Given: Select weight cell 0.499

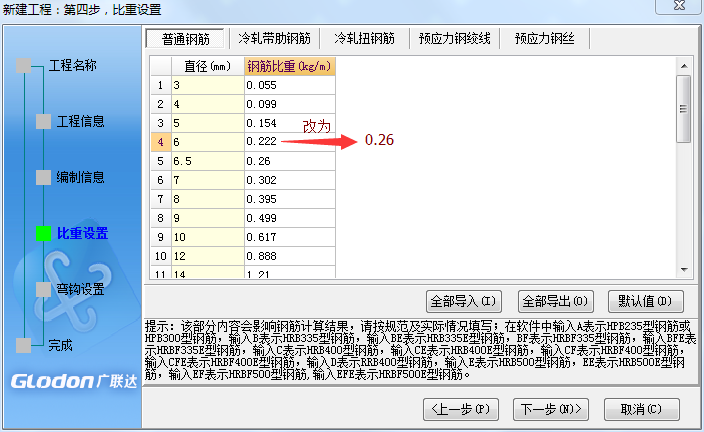Looking at the screenshot, I should [x=290, y=218].
